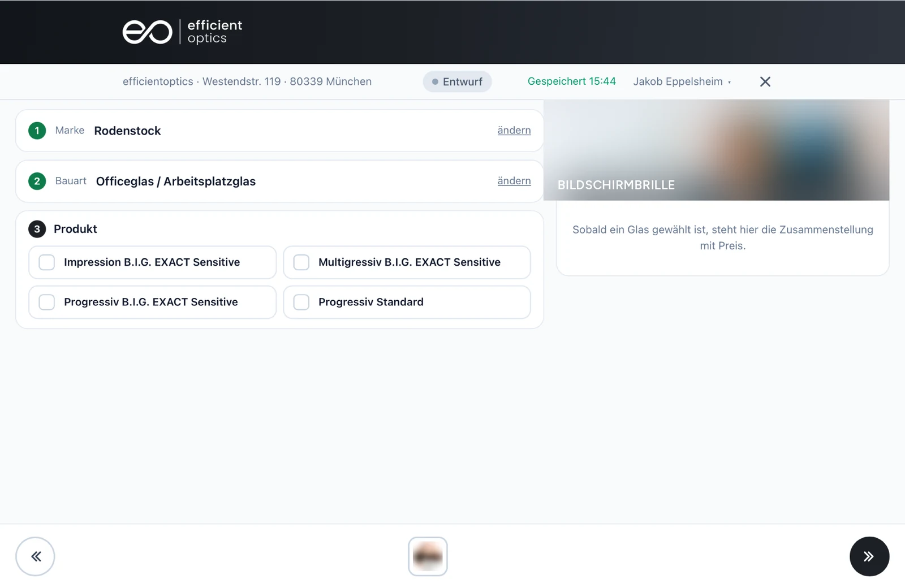Click the Officeglas / Arbeitsplatzglas text
The image size is (905, 588).
(176, 181)
